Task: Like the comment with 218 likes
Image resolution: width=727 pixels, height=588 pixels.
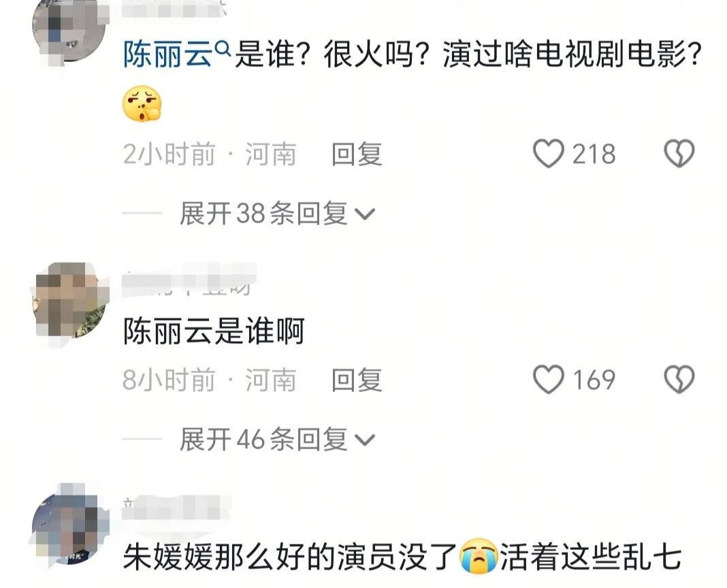Action: point(549,154)
